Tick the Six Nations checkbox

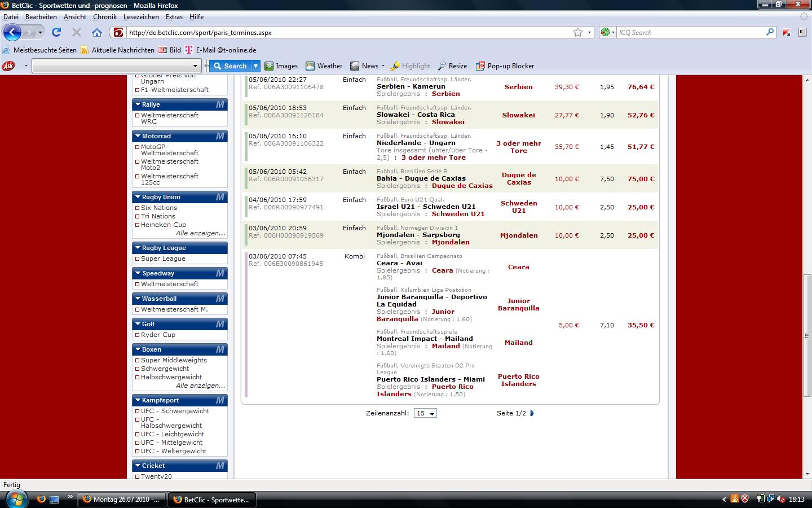pyautogui.click(x=138, y=208)
